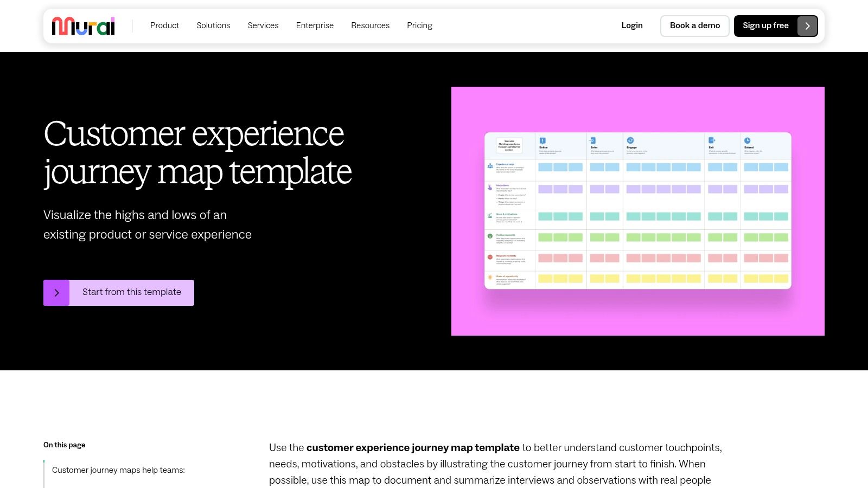Select the Areas of opportunity sun icon
The image size is (868, 488).
point(489,277)
